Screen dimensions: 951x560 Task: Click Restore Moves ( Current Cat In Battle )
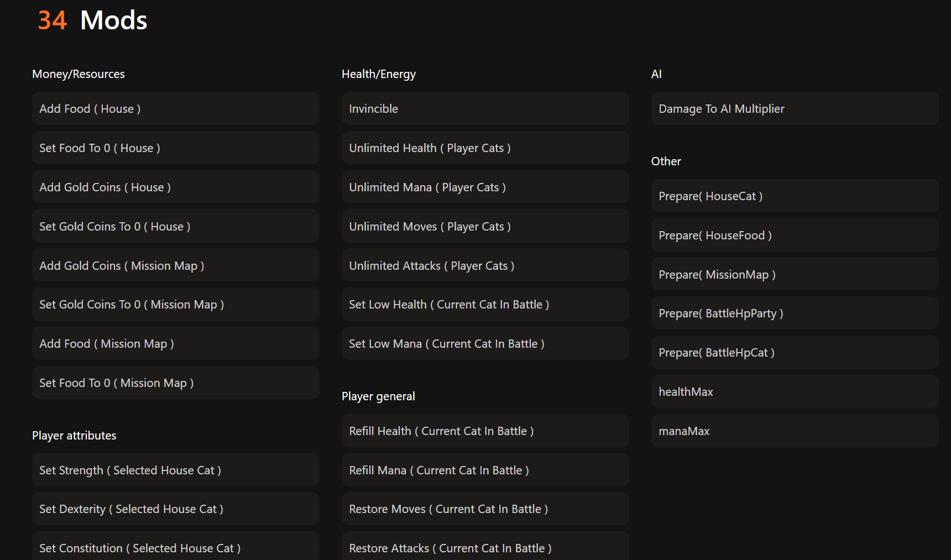[484, 509]
